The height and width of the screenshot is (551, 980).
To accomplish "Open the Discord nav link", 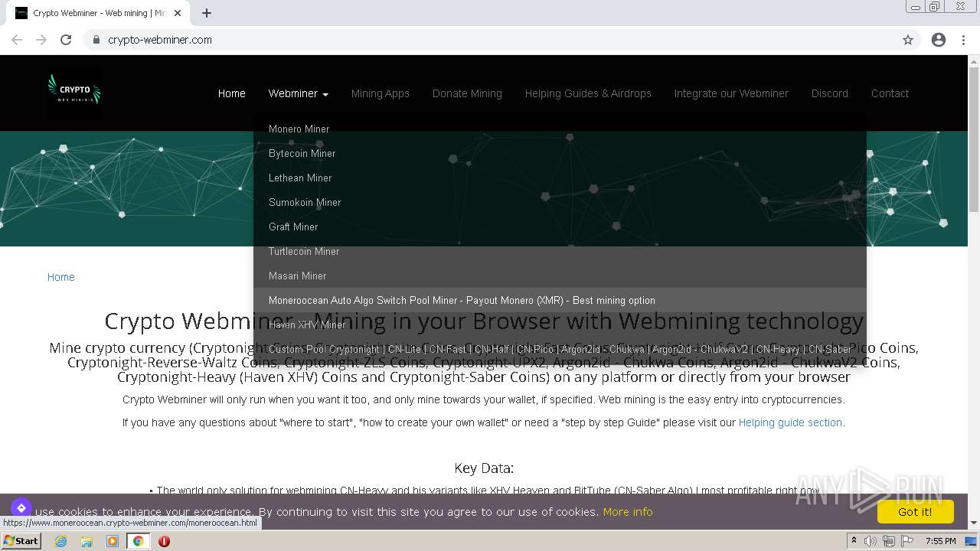I will coord(830,93).
